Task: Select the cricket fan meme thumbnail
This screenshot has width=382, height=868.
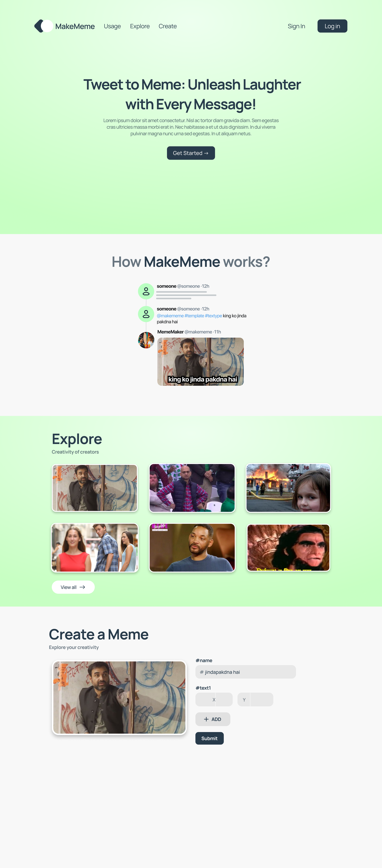Action: pyautogui.click(x=192, y=488)
